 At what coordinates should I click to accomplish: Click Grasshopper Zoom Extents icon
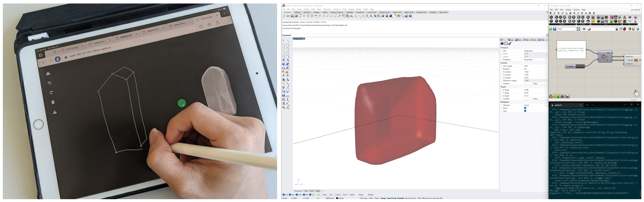pyautogui.click(x=579, y=29)
